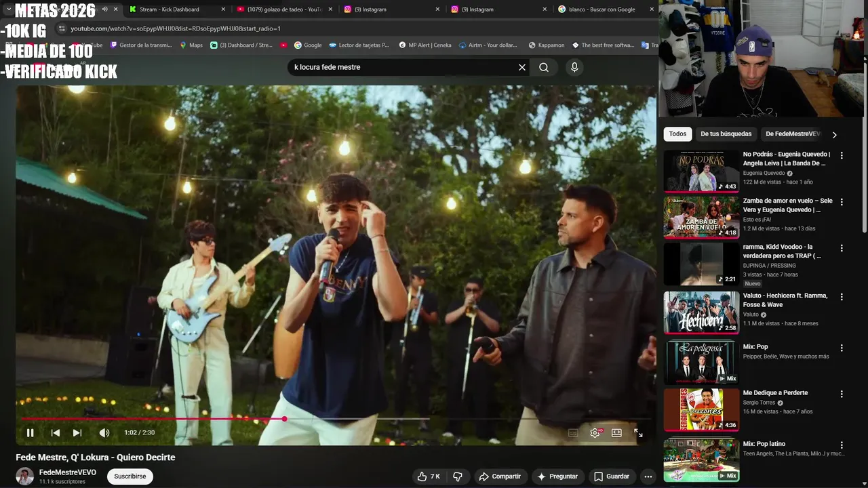The image size is (868, 488).
Task: Click the Preguntar button
Action: pos(557,476)
